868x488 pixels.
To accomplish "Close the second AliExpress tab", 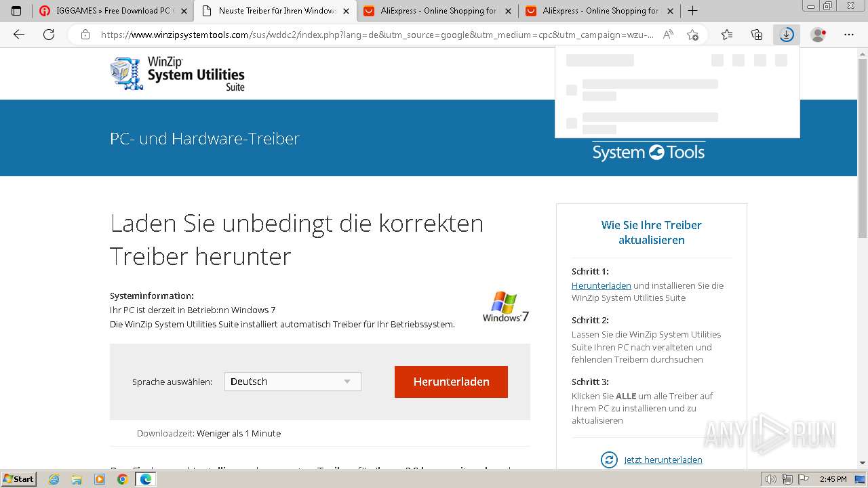I will click(670, 11).
